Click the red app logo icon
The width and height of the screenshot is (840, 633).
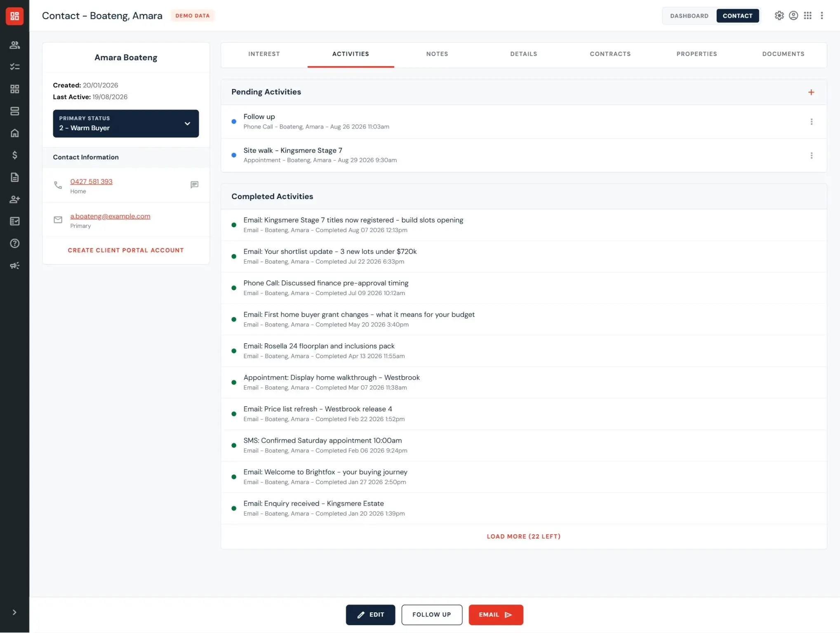click(x=14, y=16)
